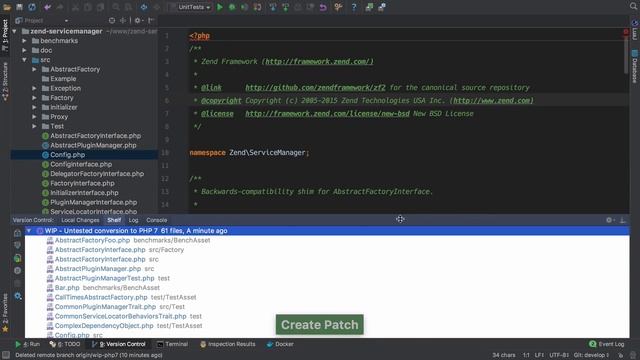
Task: Open Project panel gear settings
Action: pos(138,20)
